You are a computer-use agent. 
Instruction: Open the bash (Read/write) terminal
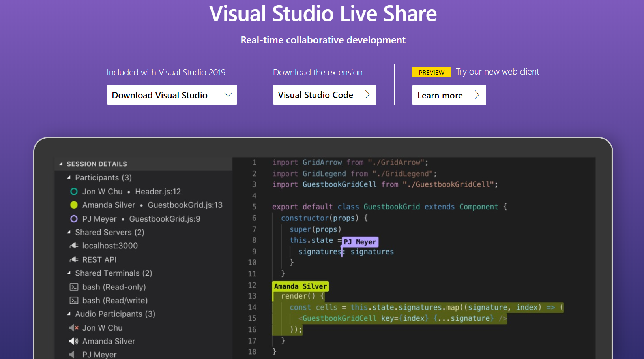click(x=144, y=301)
